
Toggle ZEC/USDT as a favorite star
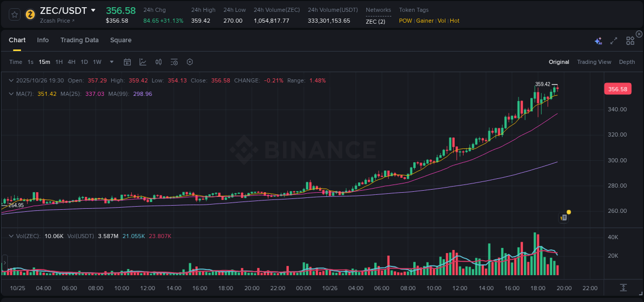[x=14, y=14]
